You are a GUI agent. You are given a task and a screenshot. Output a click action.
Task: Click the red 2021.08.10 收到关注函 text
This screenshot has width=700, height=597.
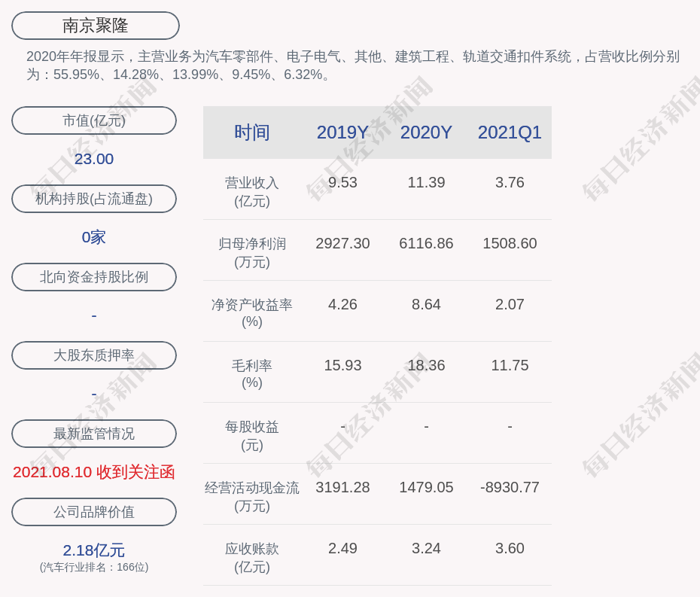(x=94, y=472)
